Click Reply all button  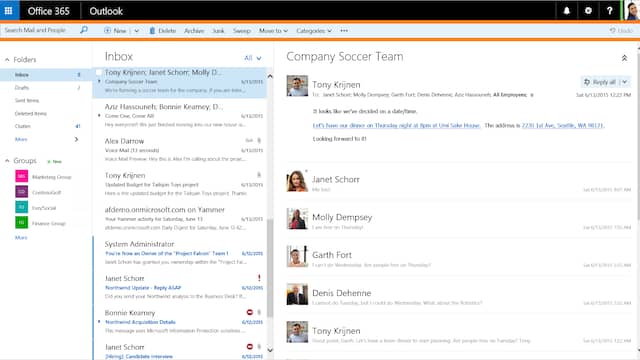599,82
